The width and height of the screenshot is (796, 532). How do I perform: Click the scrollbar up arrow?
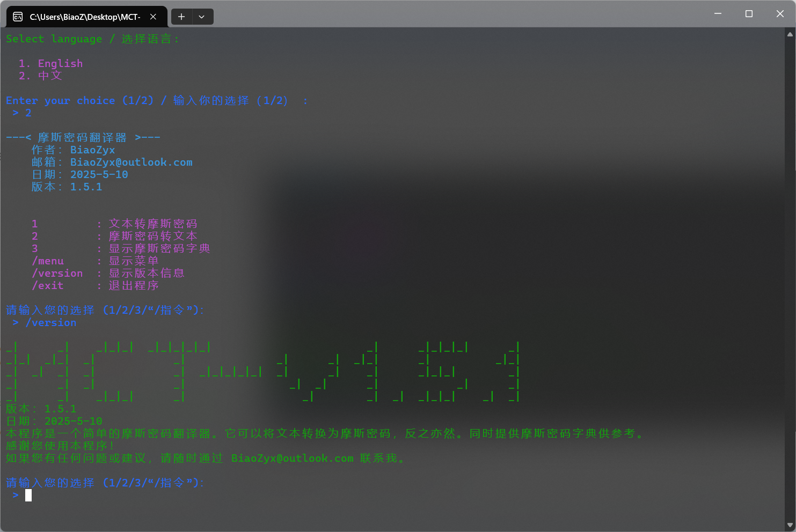[790, 34]
